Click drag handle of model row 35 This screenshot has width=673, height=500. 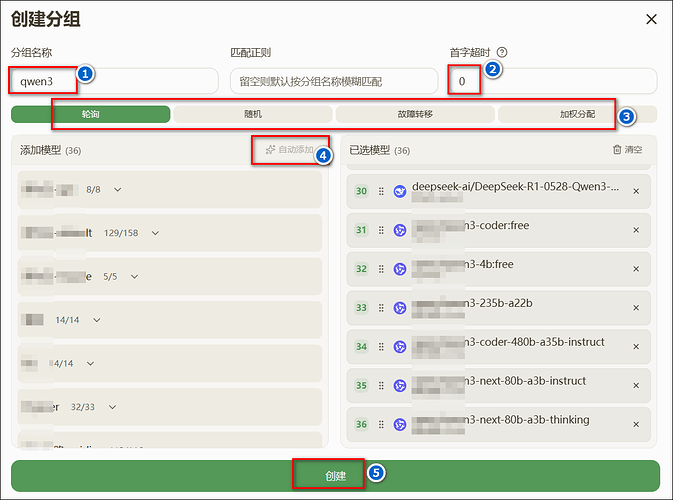coord(381,386)
